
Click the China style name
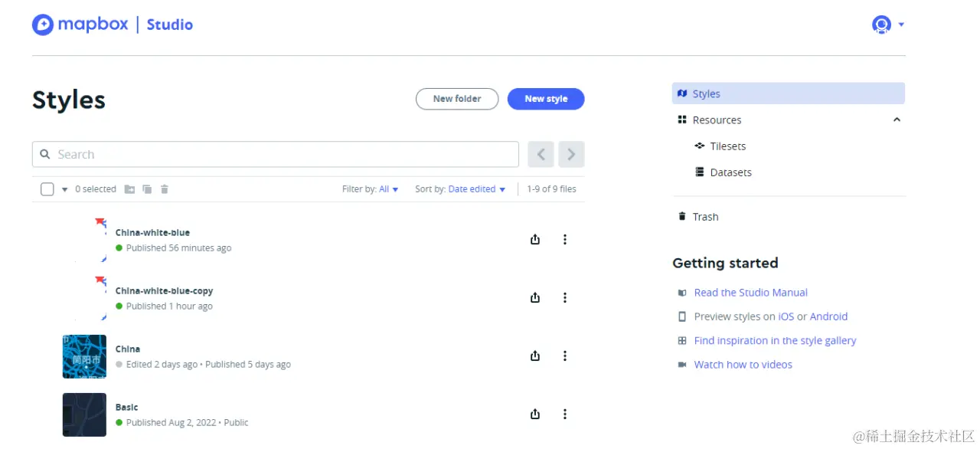coord(128,349)
